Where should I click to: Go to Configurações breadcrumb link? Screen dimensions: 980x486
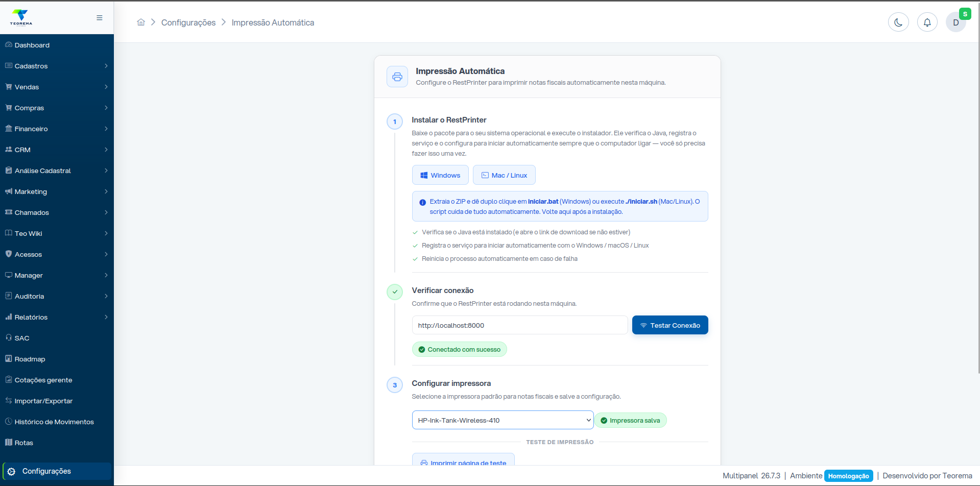(x=188, y=22)
